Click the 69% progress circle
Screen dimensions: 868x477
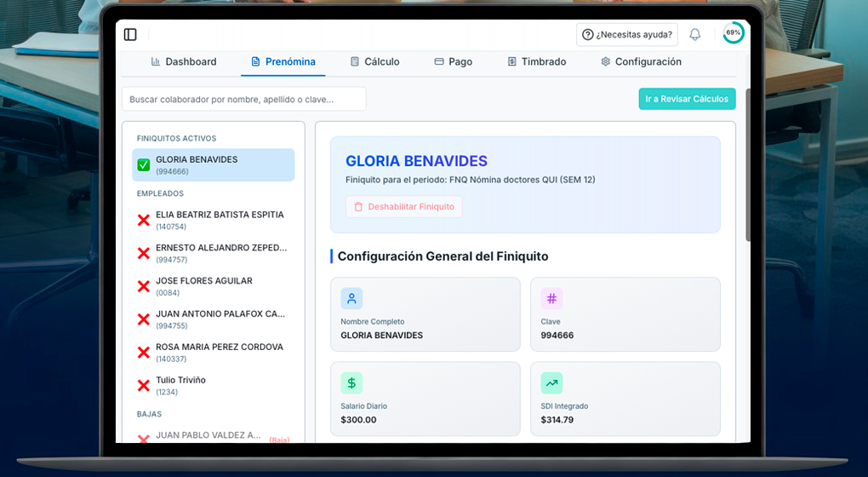[x=733, y=32]
